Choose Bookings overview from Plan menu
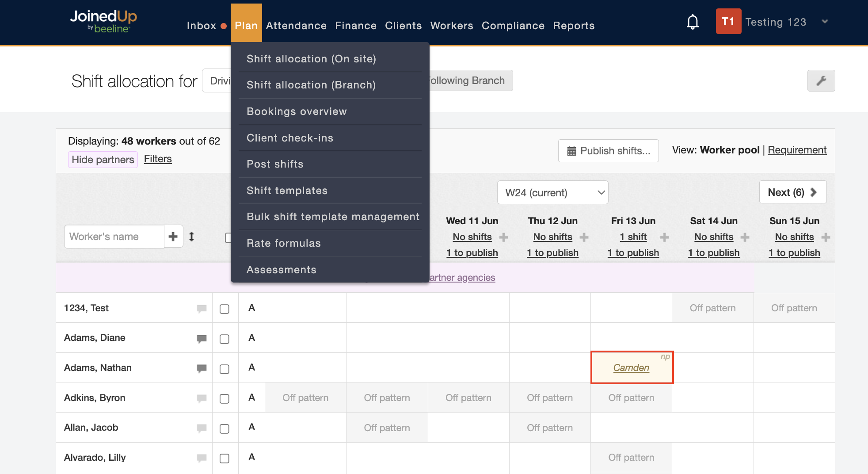The width and height of the screenshot is (868, 474). pyautogui.click(x=297, y=111)
